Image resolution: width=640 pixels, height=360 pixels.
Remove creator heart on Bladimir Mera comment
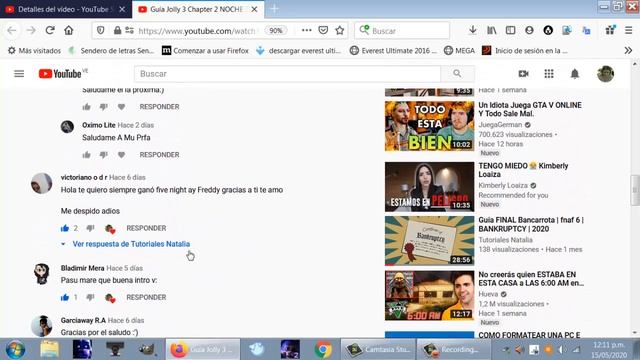coord(110,298)
